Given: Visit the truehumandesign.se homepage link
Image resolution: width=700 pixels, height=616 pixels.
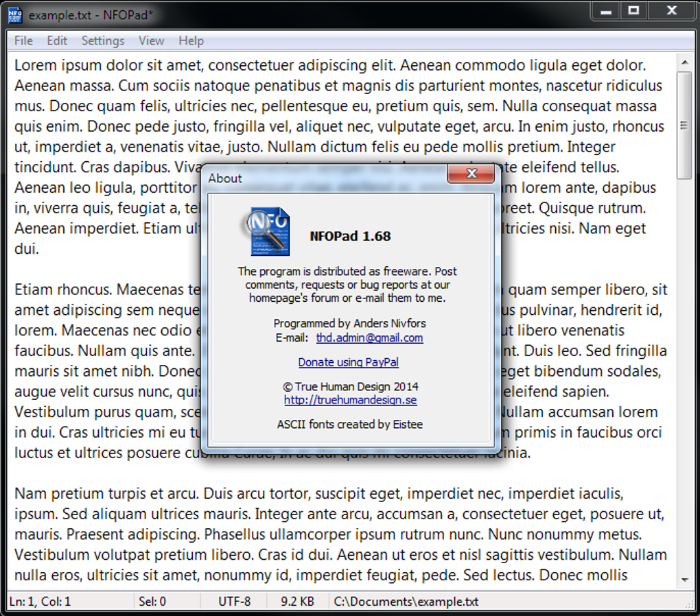Looking at the screenshot, I should (x=351, y=400).
